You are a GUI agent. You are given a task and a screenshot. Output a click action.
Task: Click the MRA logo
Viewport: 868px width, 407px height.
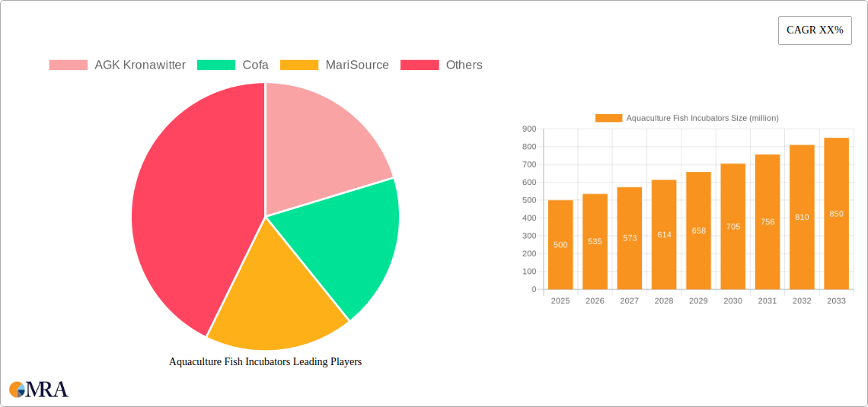pyautogui.click(x=40, y=390)
